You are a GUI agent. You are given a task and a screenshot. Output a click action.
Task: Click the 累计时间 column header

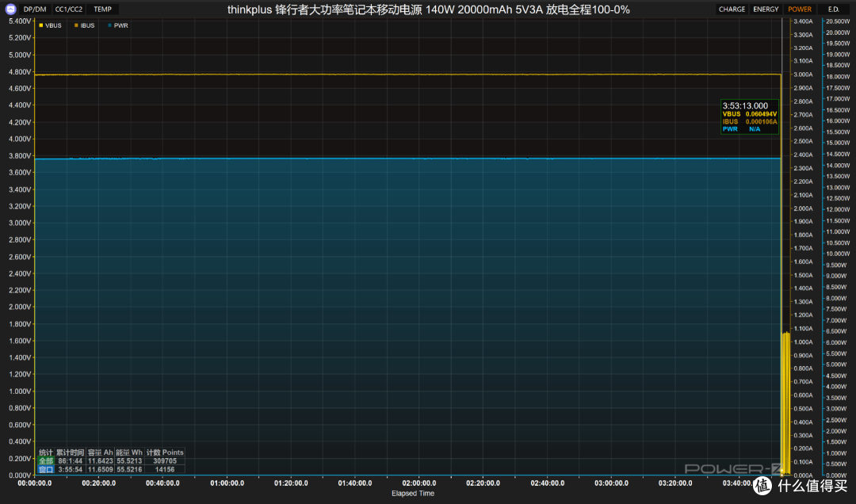tap(71, 452)
